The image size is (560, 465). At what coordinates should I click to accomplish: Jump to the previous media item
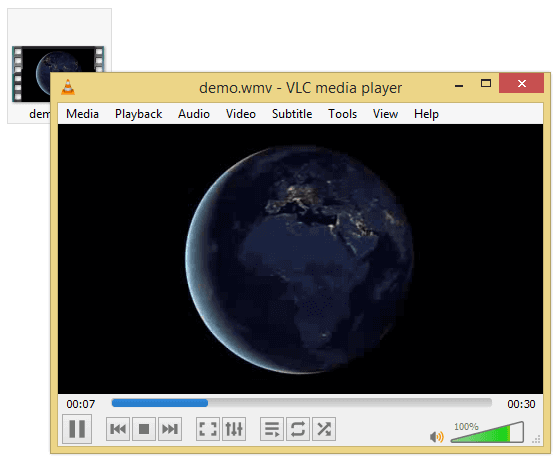click(118, 429)
